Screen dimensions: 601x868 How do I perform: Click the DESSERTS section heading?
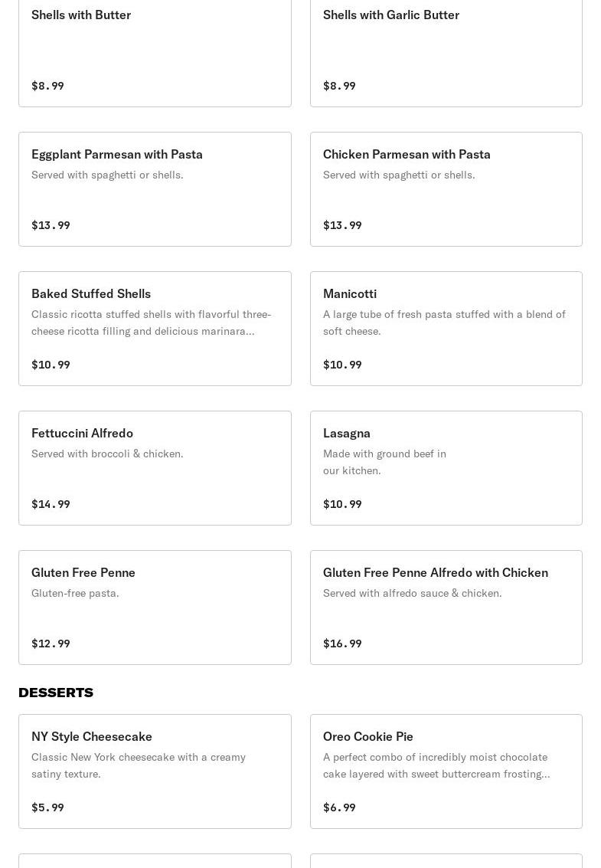56,693
